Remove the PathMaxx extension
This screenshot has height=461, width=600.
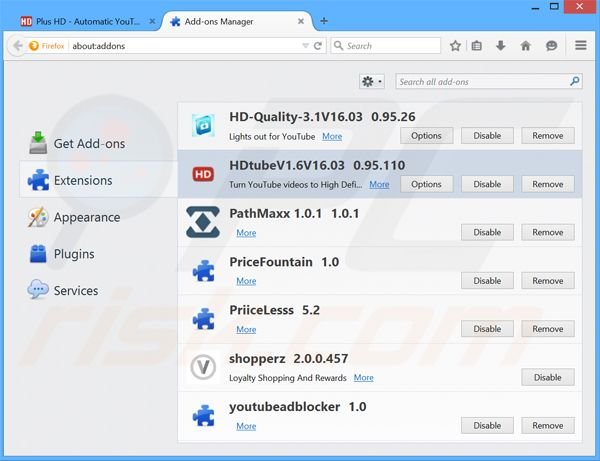coord(548,232)
